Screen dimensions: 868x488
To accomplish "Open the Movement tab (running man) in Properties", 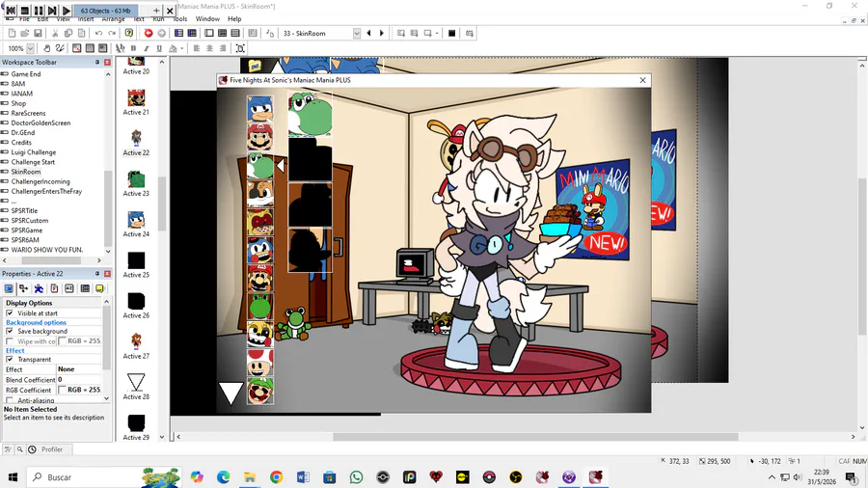I will [x=39, y=288].
